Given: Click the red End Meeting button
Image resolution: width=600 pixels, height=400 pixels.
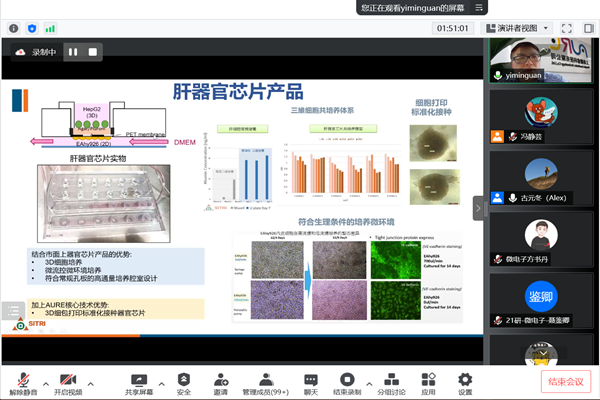Looking at the screenshot, I should (x=564, y=381).
